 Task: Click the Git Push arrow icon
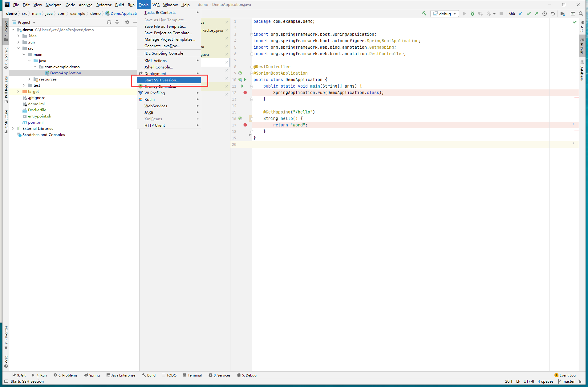tap(537, 14)
